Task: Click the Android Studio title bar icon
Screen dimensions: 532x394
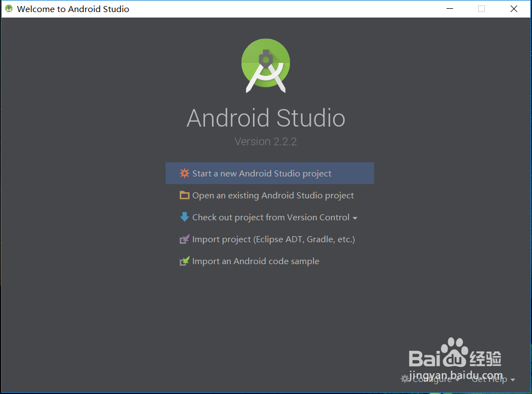Action: coord(9,9)
